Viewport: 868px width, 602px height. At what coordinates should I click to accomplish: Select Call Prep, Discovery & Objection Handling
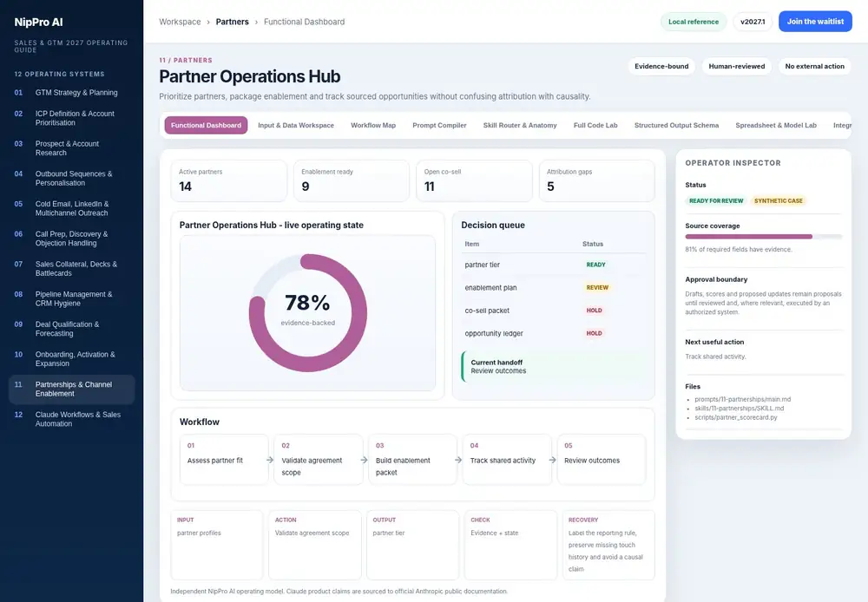[71, 239]
